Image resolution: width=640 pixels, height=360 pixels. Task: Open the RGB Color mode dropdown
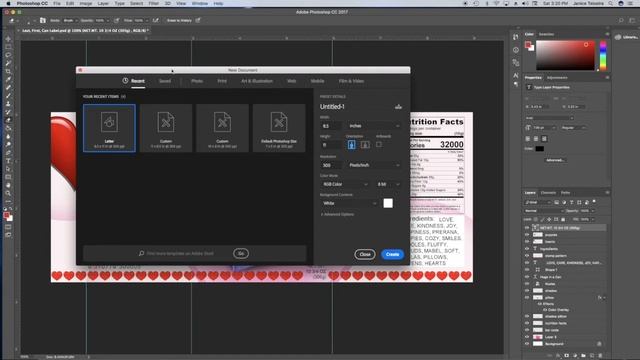coord(345,184)
